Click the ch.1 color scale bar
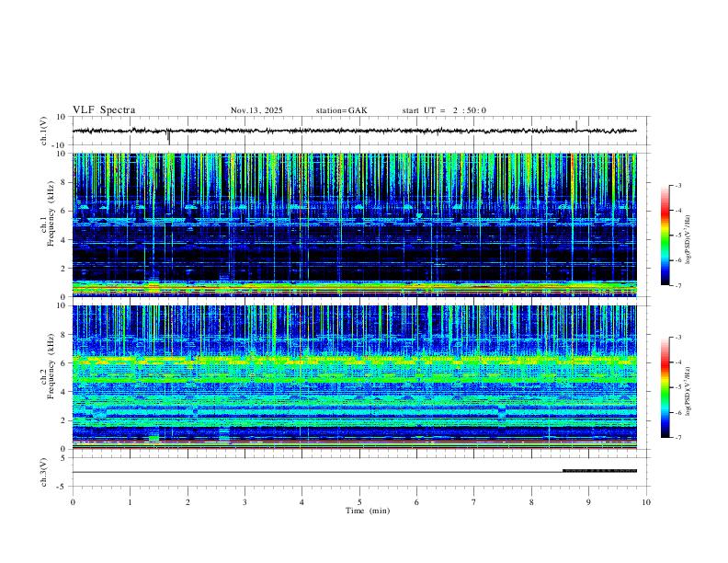Screen dimensions: 728x563 tap(665, 236)
